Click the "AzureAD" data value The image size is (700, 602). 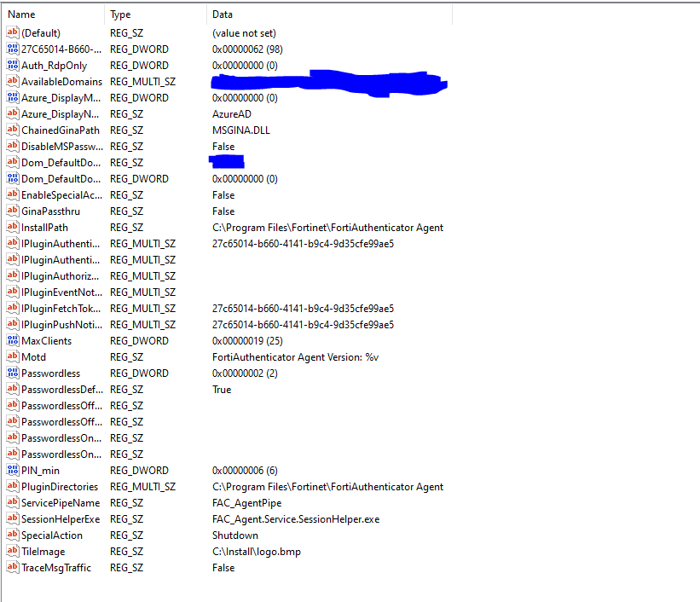[232, 114]
